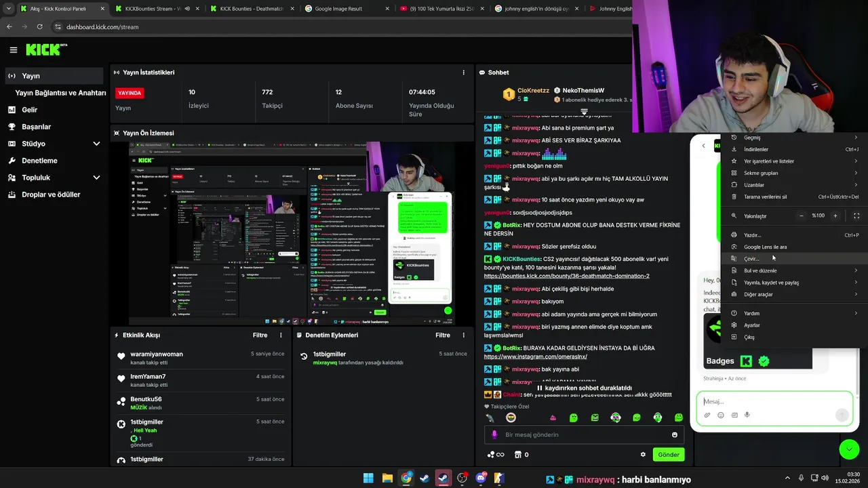This screenshot has height=488, width=868.
Task: Choose Tarama verilerini sil
Action: click(793, 197)
